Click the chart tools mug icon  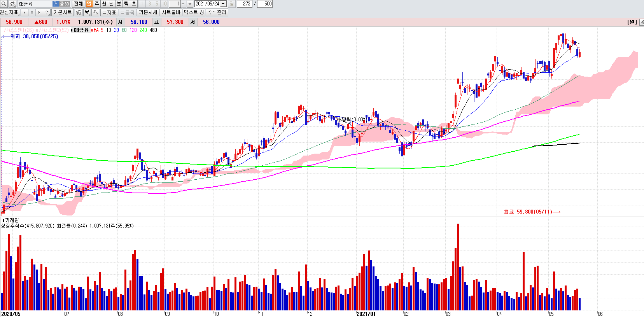(x=79, y=12)
